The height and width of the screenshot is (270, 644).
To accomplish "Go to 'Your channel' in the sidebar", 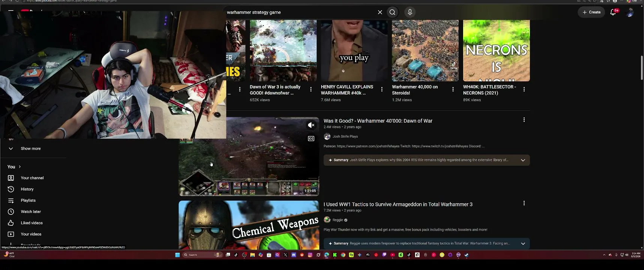I will 32,178.
